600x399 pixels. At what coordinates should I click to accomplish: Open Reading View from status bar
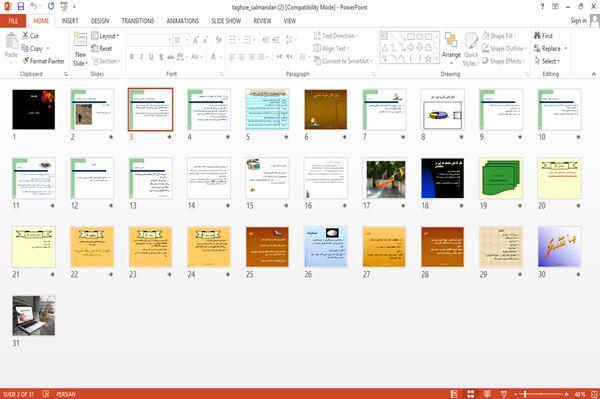487,394
